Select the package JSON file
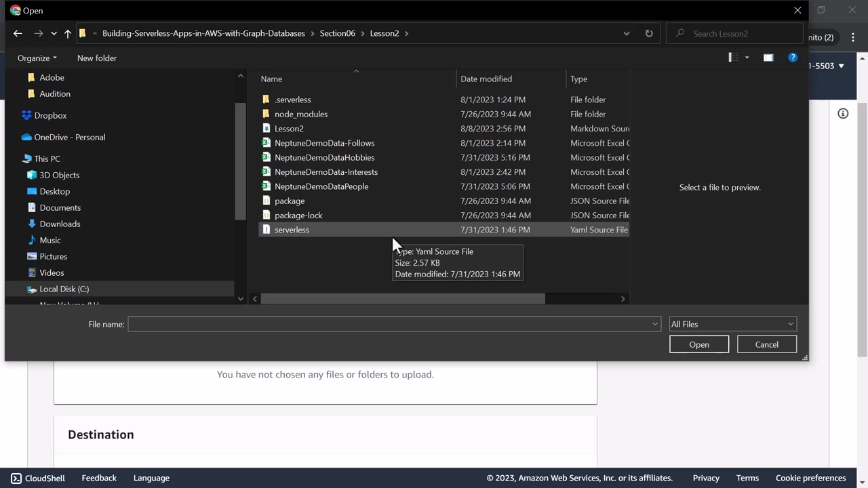868x488 pixels. pos(290,201)
